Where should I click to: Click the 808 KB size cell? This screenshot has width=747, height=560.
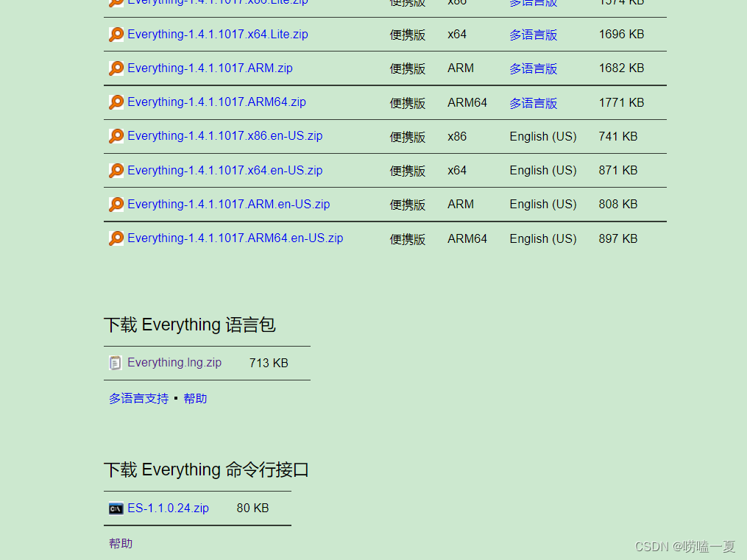[618, 205]
